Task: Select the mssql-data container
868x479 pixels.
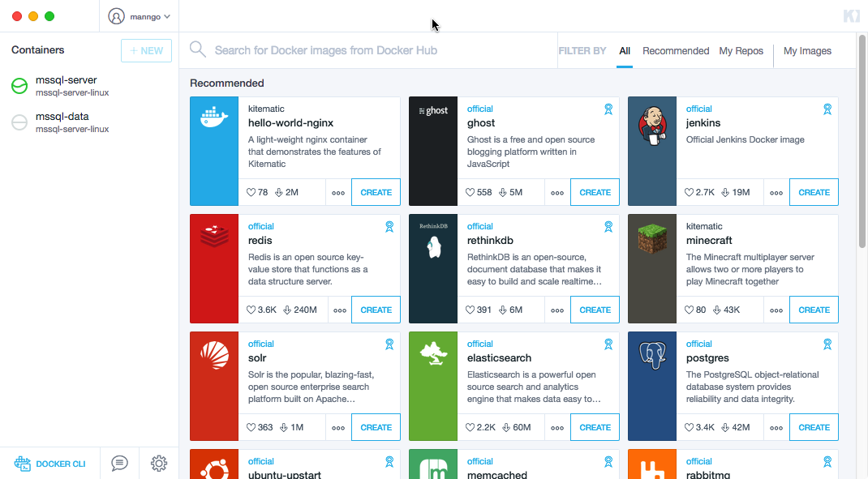Action: 89,122
